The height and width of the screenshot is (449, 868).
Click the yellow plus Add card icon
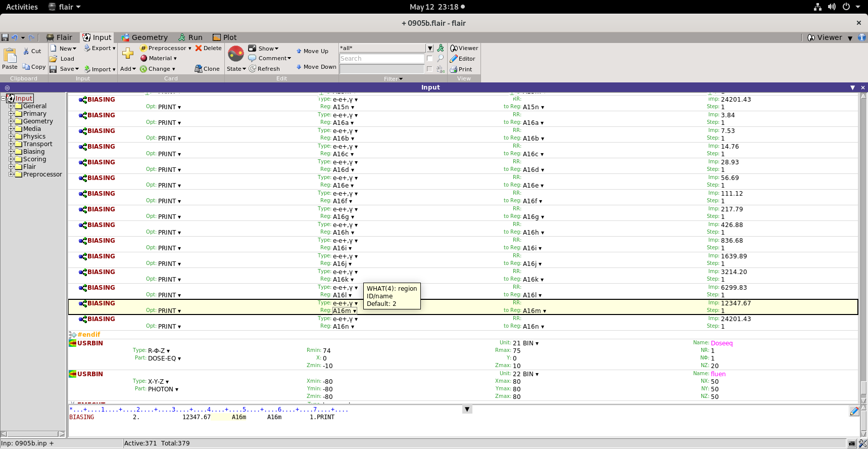click(x=128, y=53)
